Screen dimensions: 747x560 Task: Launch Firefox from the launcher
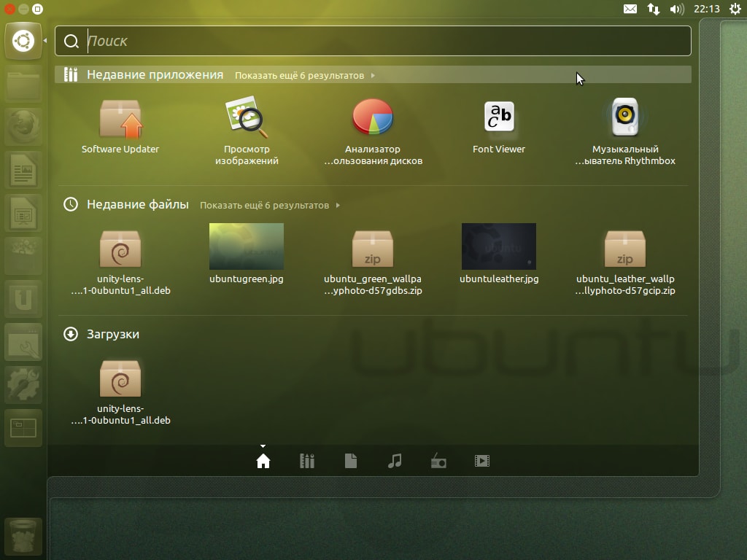[23, 127]
